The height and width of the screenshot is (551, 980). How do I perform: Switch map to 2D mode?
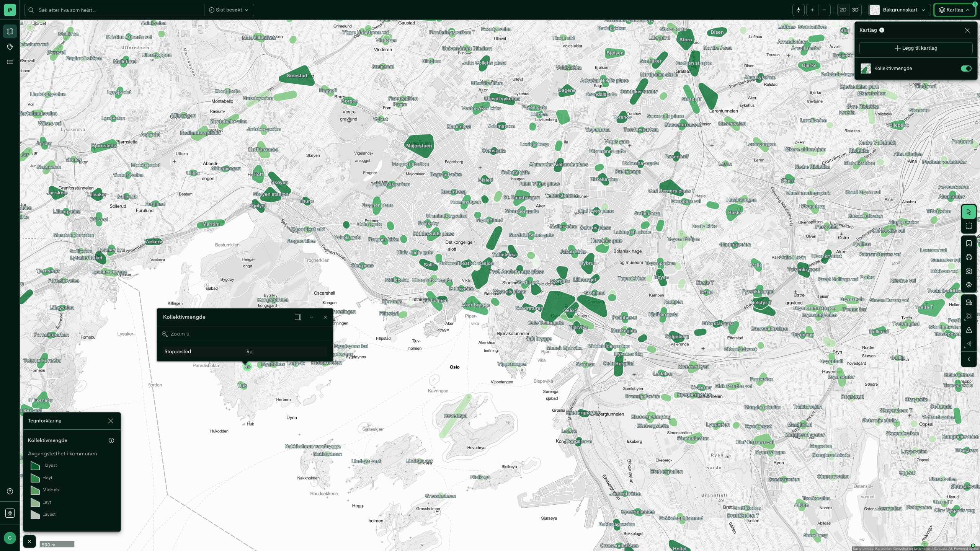click(x=843, y=10)
